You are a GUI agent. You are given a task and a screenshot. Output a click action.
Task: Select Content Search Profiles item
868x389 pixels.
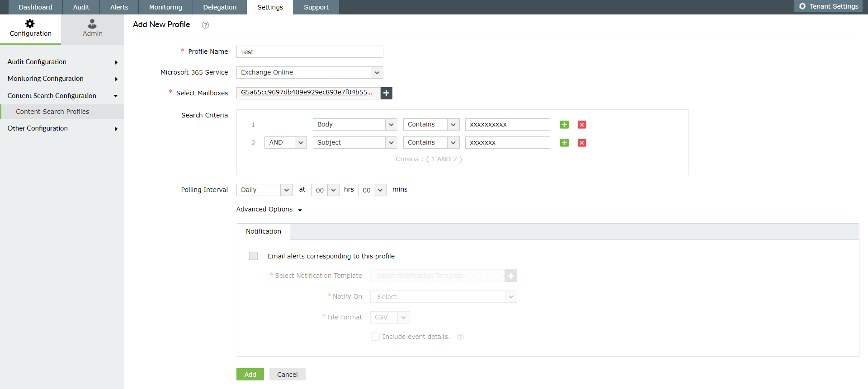(x=62, y=112)
